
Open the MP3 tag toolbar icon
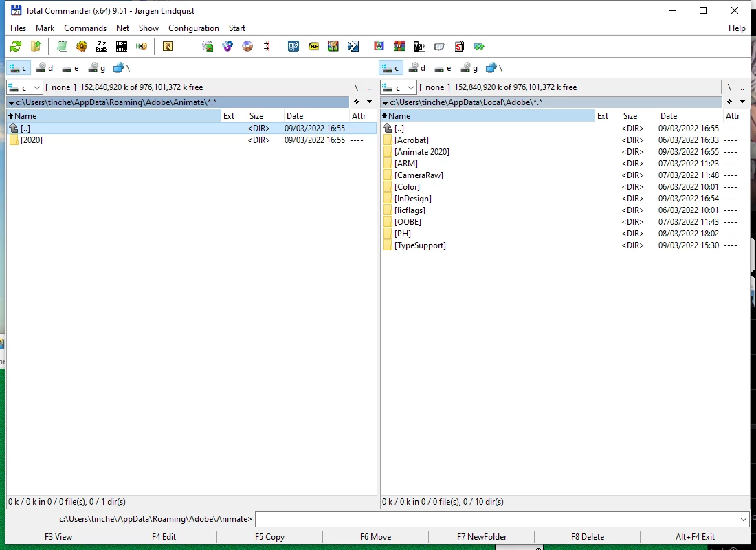293,46
